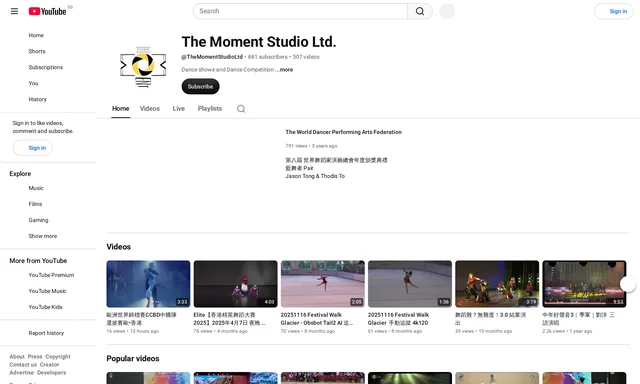Viewport: 640px width, 384px height.
Task: Open featured video World Dancer Performing Arts Federation
Action: [343, 132]
